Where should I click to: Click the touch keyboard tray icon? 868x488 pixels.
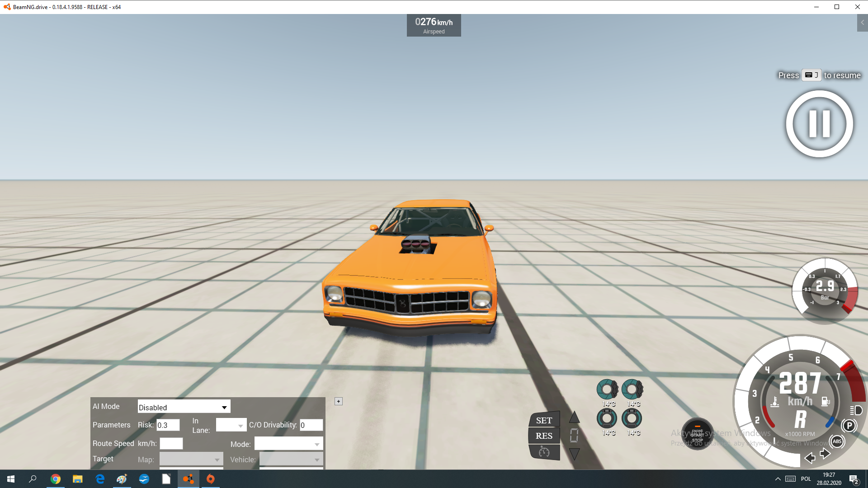point(791,479)
